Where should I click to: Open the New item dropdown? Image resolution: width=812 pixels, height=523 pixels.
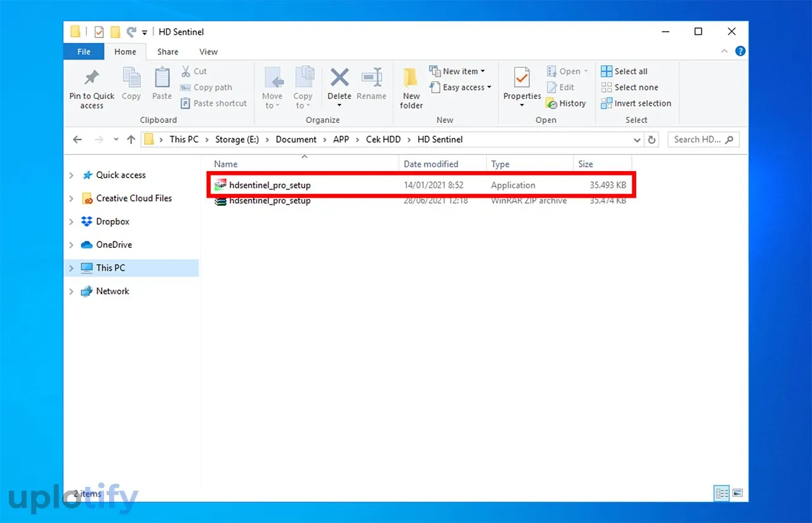point(457,72)
